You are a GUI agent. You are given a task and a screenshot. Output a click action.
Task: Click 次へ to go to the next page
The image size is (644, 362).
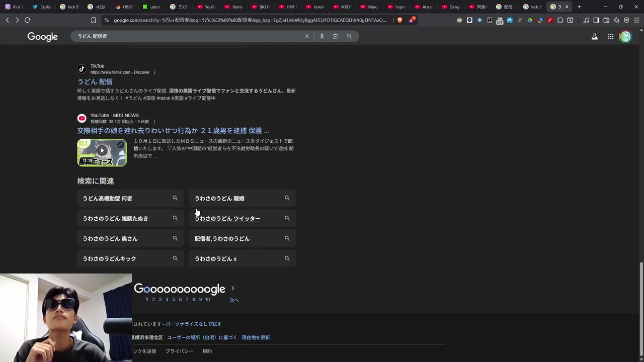tap(234, 300)
